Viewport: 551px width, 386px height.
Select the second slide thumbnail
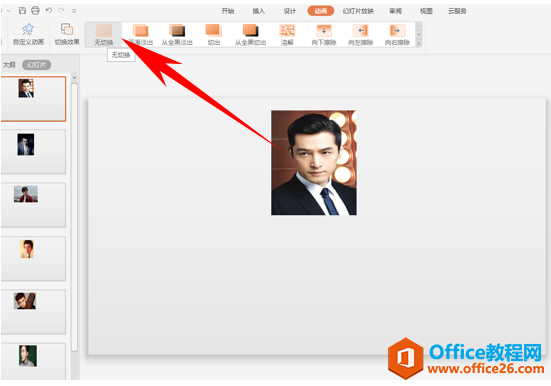click(x=33, y=152)
